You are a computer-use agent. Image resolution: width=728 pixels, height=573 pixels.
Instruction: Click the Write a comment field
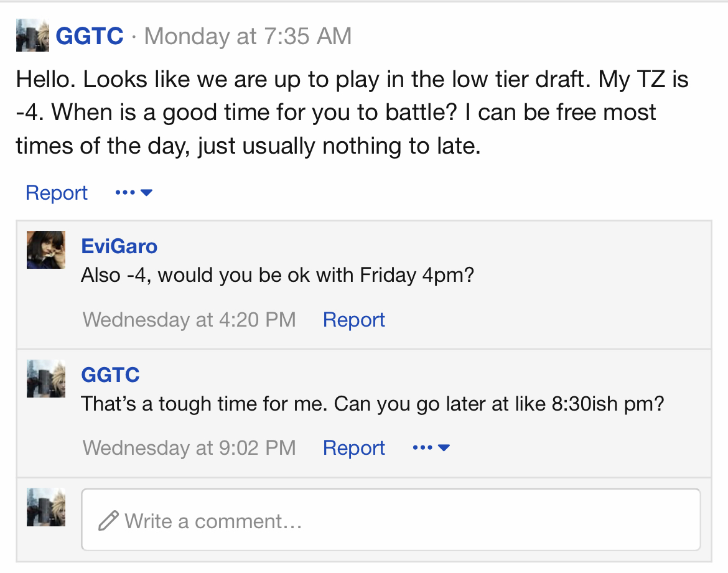tap(391, 520)
